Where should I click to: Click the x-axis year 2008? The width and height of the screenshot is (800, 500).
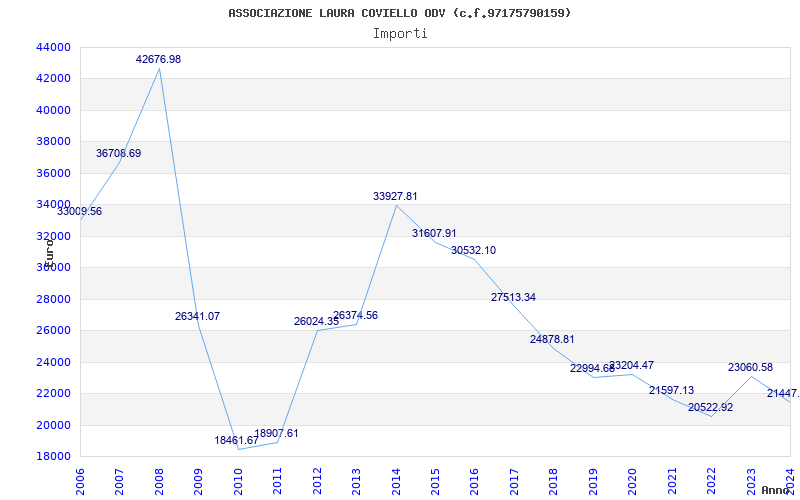[x=159, y=482]
